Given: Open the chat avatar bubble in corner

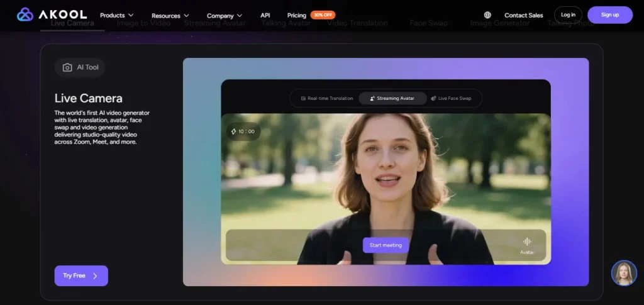Looking at the screenshot, I should 624,273.
